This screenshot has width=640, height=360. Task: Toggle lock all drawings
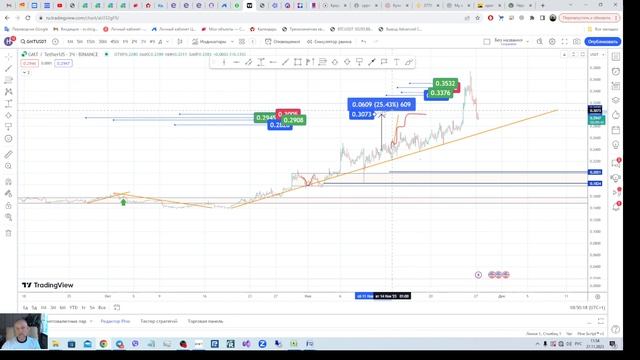pos(8,205)
